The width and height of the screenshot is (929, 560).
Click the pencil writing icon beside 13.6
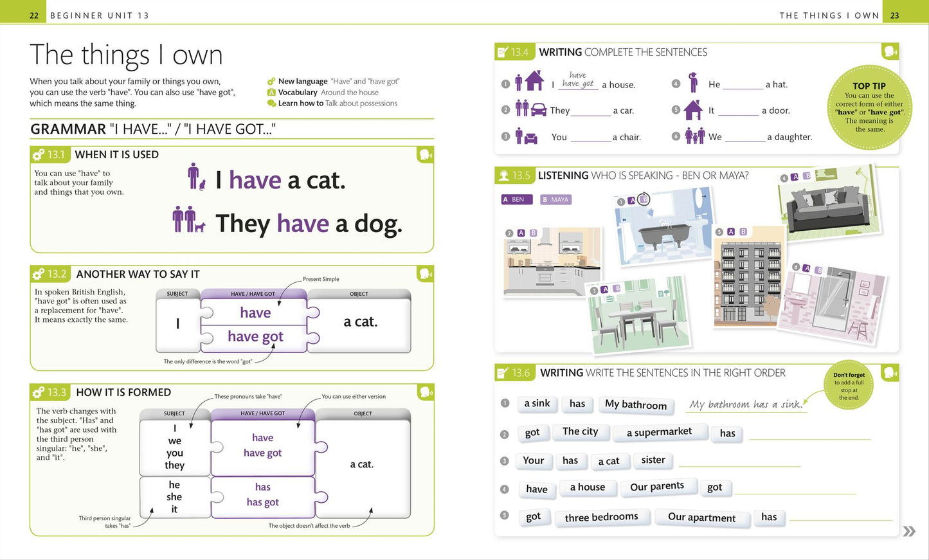pyautogui.click(x=502, y=372)
